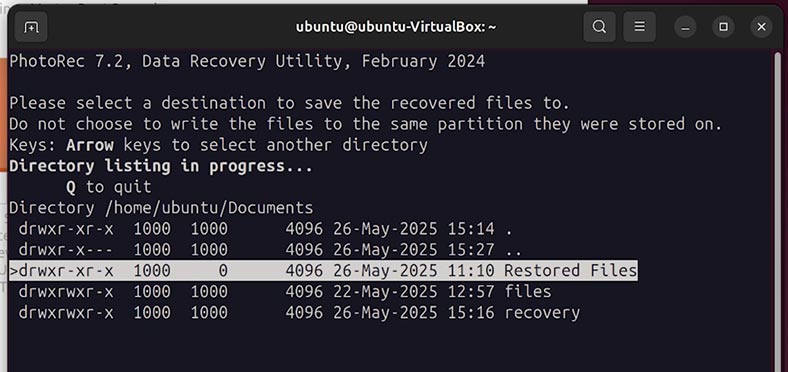788x372 pixels.
Task: Select the parent directory '..' entry
Action: (270, 250)
